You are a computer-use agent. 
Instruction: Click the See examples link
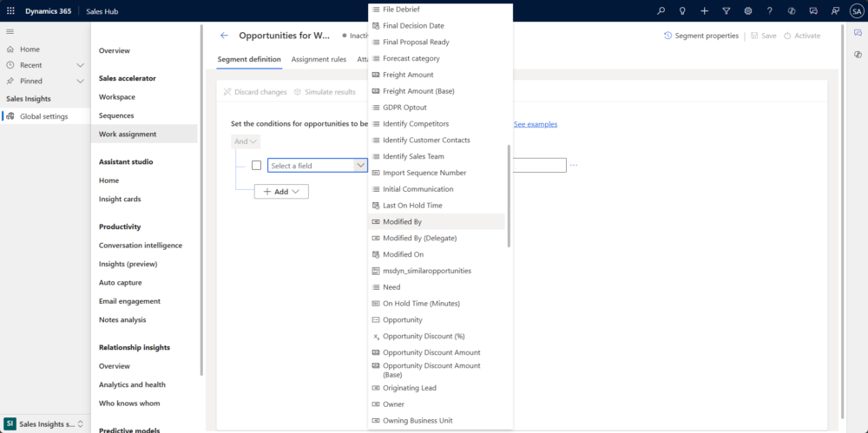coord(535,124)
